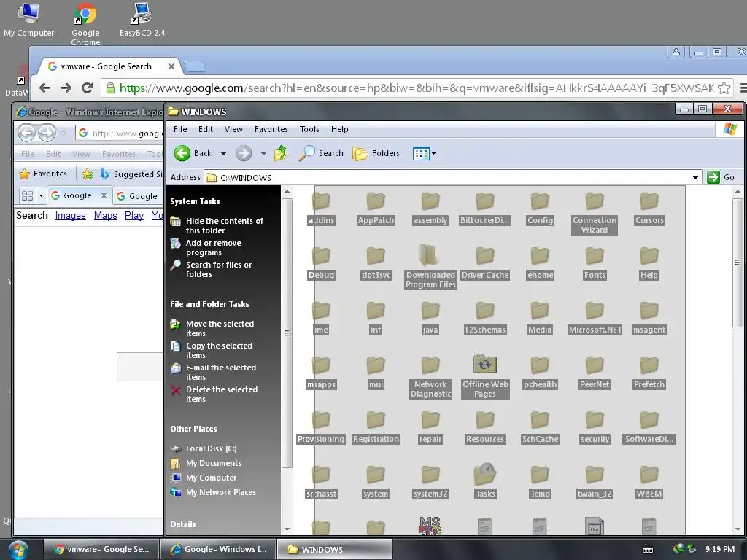
Task: Select the security folder icon
Action: [595, 421]
